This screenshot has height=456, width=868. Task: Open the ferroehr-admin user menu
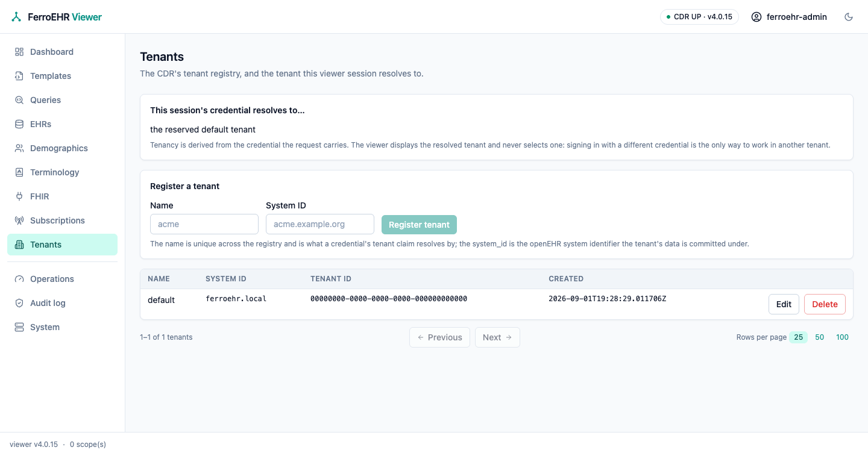click(789, 17)
